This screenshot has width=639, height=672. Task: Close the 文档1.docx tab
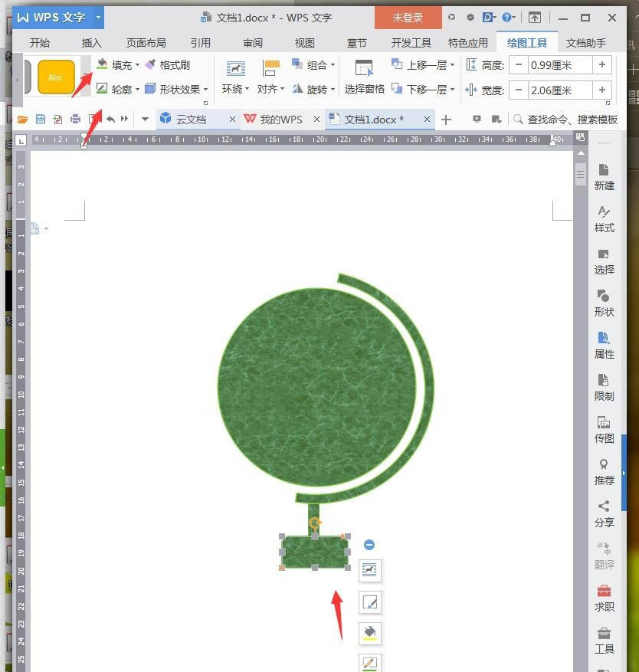tap(427, 119)
